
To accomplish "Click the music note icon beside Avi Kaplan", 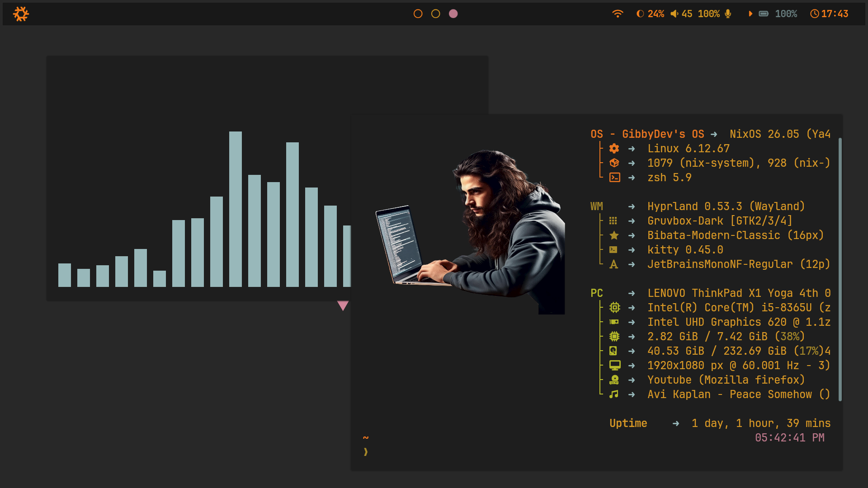I will 613,394.
